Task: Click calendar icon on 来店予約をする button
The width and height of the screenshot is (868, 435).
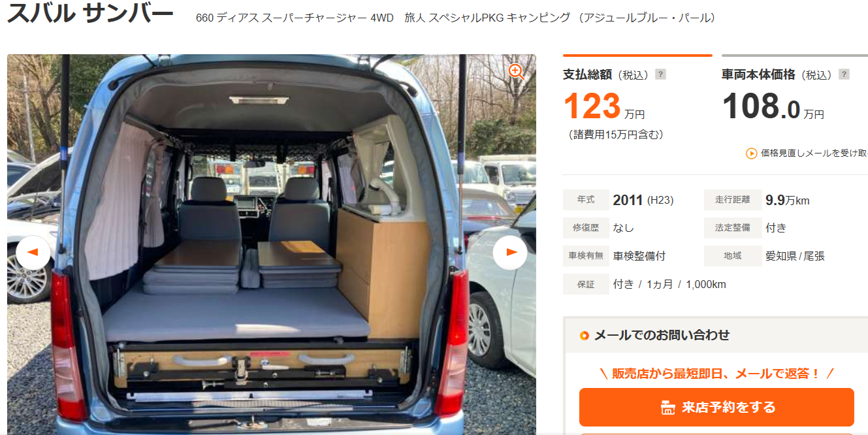Action: click(x=667, y=408)
